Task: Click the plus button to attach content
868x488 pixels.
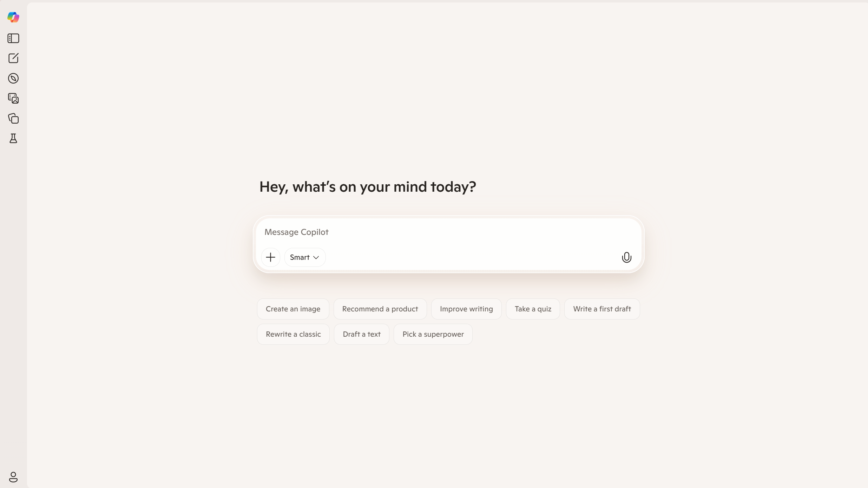Action: click(270, 257)
